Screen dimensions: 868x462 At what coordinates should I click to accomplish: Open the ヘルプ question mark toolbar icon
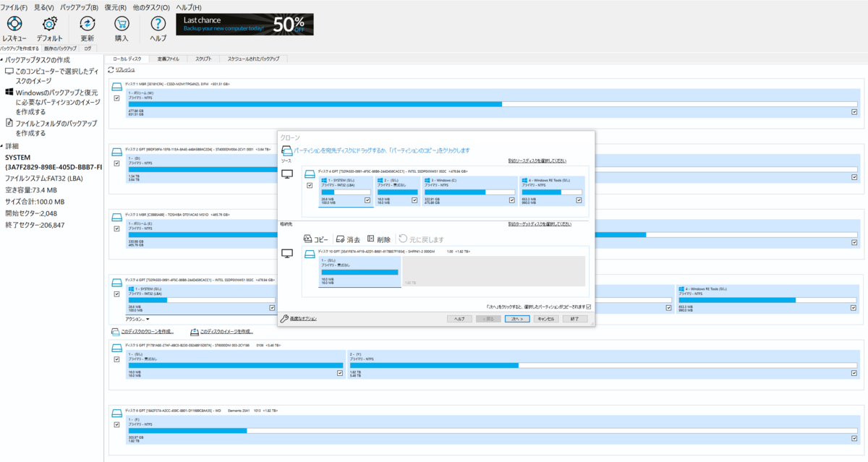[158, 24]
